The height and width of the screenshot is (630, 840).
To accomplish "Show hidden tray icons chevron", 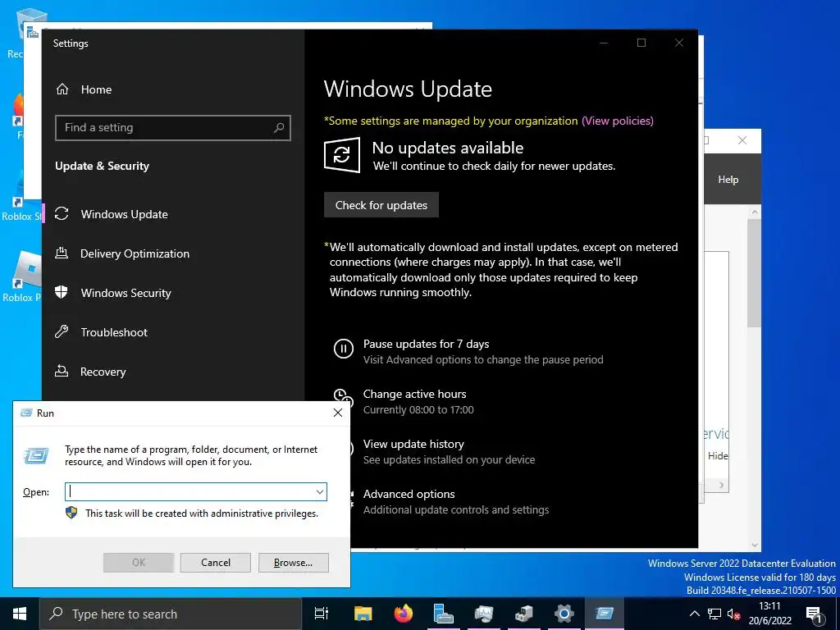I will 694,614.
